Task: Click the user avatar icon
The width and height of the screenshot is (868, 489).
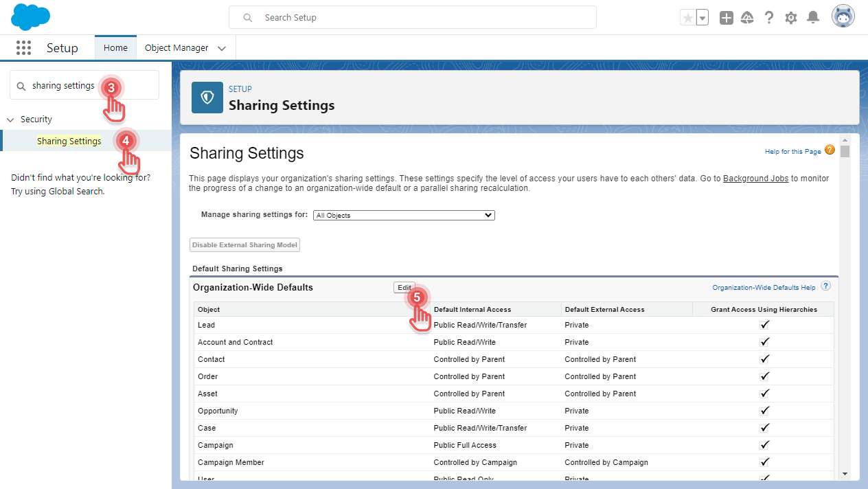Action: [x=843, y=16]
